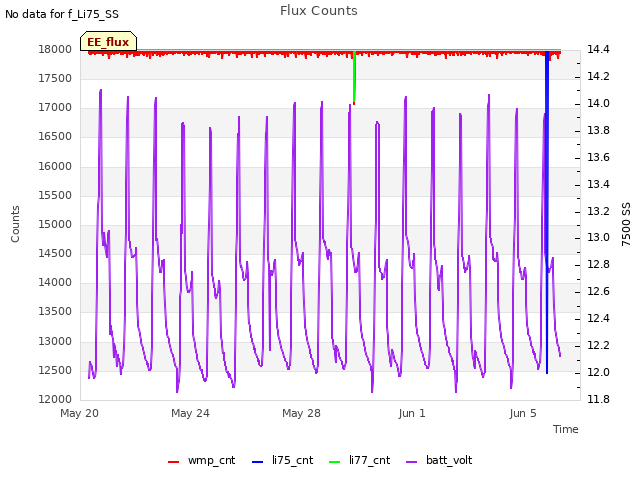Click the green li77_cnt legend swatch
The image size is (640, 480).
pyautogui.click(x=335, y=462)
